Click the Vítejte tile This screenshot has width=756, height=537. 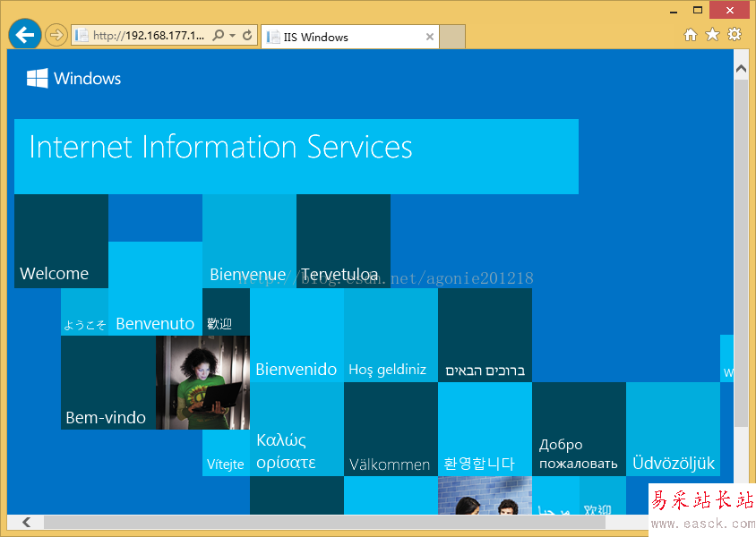[x=226, y=453]
